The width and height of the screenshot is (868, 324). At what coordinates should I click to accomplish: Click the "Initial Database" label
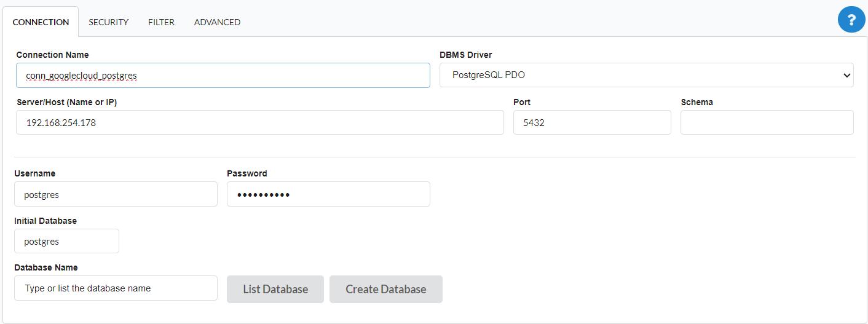point(45,220)
